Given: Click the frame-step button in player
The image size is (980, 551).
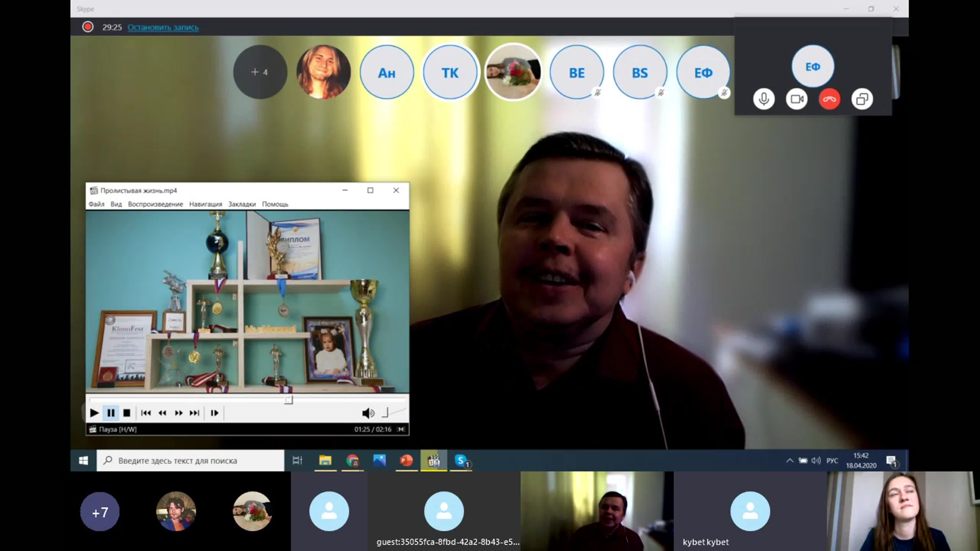Looking at the screenshot, I should tap(214, 413).
